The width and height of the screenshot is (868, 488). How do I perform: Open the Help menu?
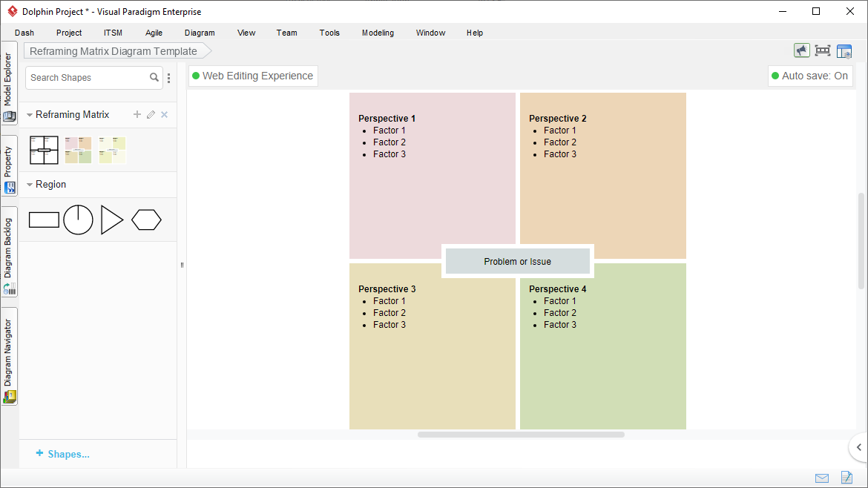coord(475,33)
